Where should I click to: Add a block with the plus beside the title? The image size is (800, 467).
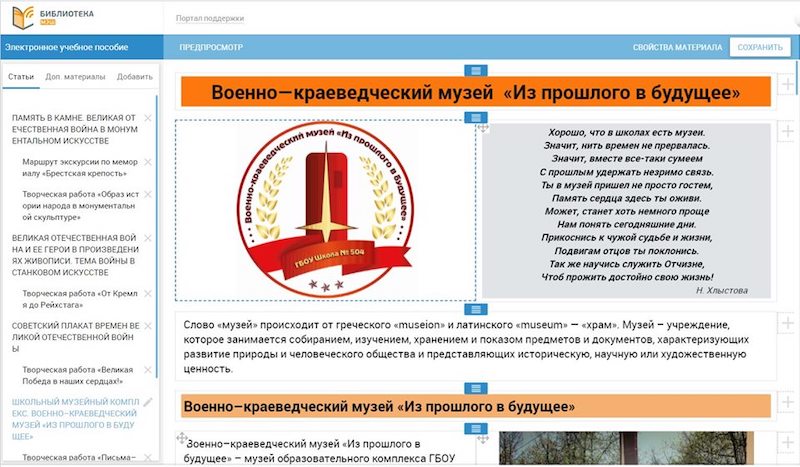pos(788,86)
